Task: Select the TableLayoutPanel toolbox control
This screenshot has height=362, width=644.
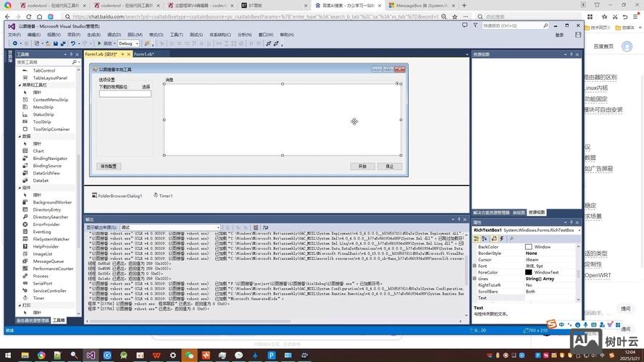Action: click(49, 77)
